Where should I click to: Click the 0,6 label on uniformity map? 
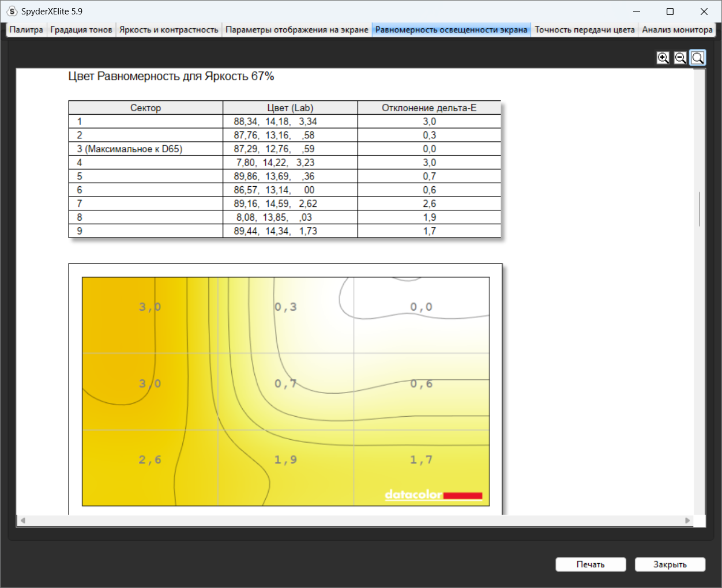[x=421, y=383]
